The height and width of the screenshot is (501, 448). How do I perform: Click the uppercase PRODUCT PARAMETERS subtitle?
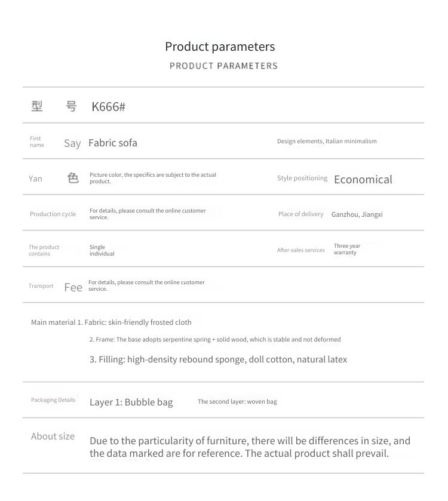coord(223,66)
